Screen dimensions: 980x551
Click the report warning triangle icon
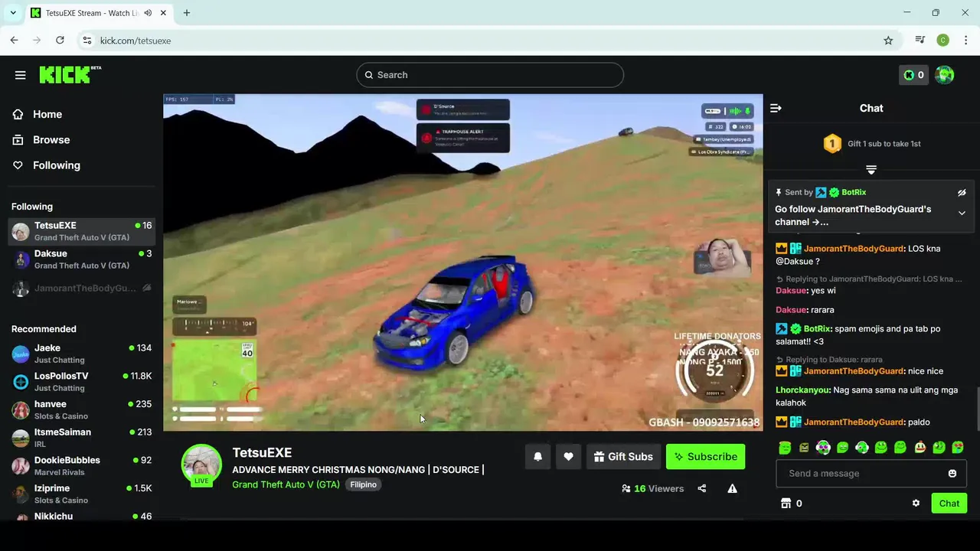[732, 488]
